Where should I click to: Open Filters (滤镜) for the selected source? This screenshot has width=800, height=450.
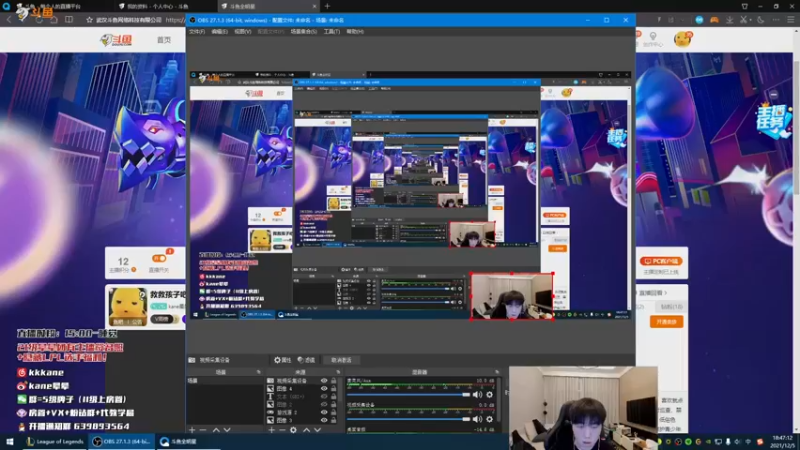306,360
